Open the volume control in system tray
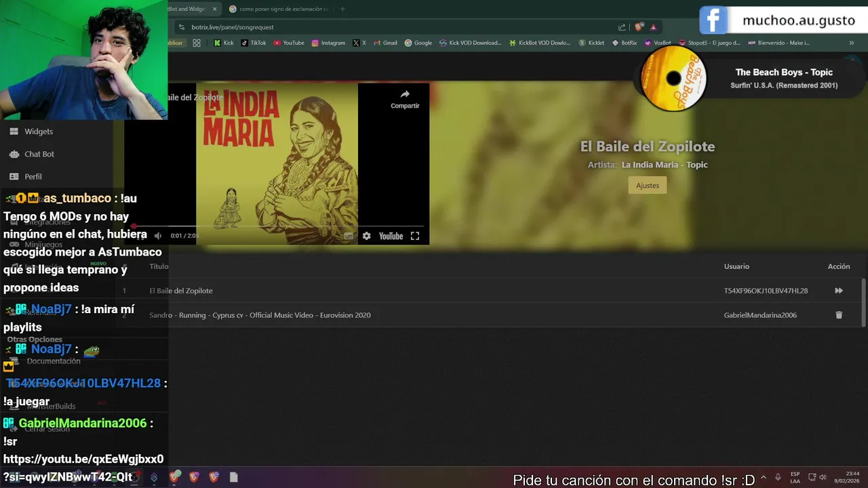Viewport: 868px width, 488px height. [823, 477]
